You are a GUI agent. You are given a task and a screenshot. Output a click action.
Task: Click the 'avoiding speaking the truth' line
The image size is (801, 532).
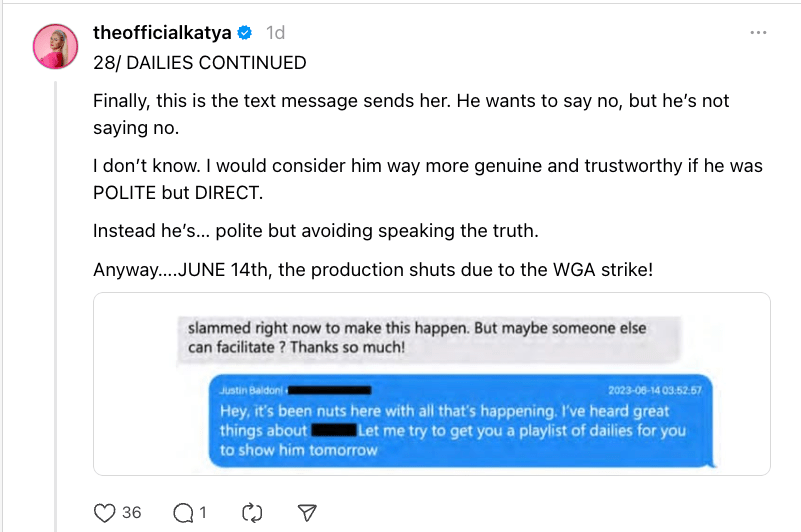click(x=315, y=230)
